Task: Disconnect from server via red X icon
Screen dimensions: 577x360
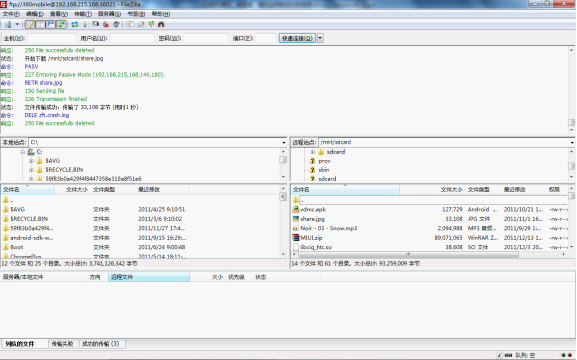Action: [x=106, y=25]
